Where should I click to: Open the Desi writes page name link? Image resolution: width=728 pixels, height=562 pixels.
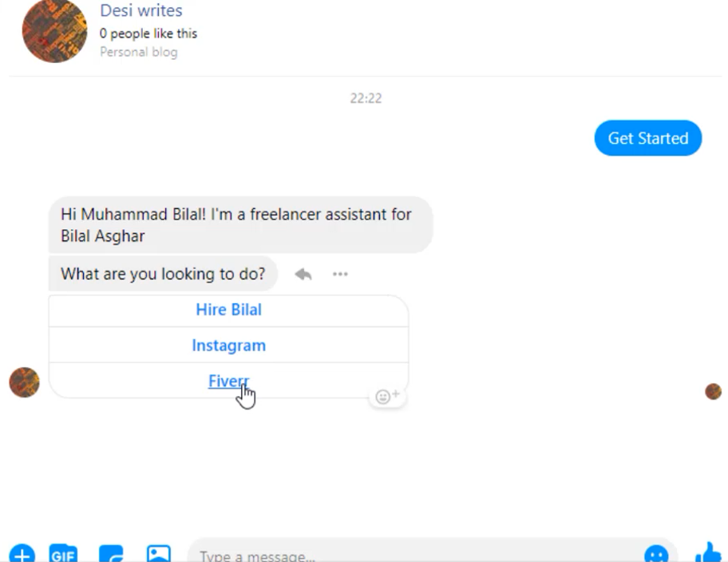click(141, 10)
